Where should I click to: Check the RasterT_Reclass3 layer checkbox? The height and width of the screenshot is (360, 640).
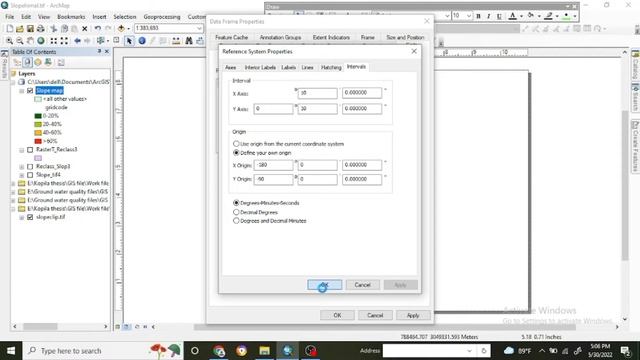pyautogui.click(x=30, y=150)
